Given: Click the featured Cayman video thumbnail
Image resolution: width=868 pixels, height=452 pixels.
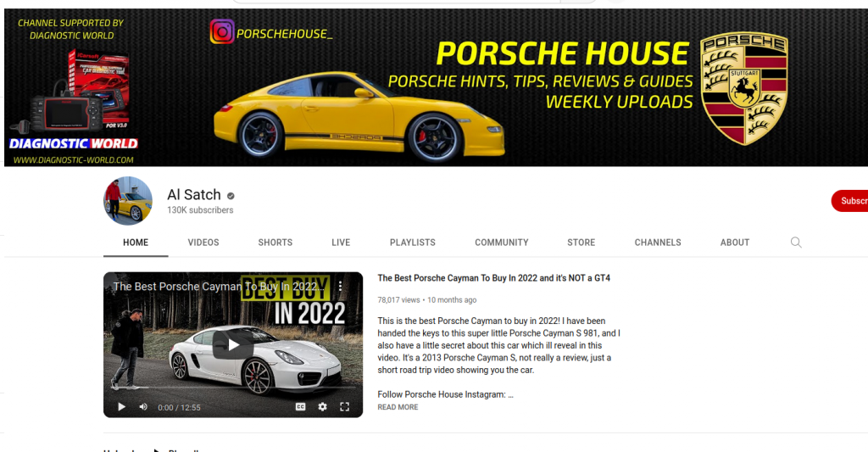Looking at the screenshot, I should click(233, 344).
